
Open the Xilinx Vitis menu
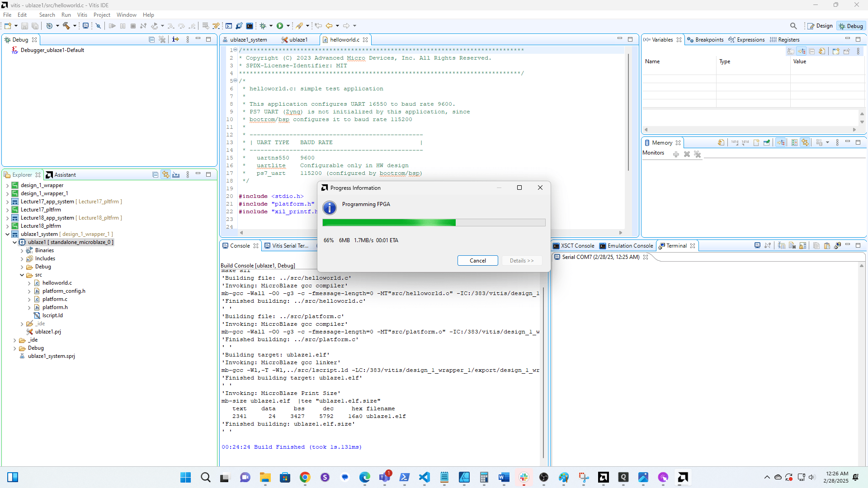coord(82,15)
